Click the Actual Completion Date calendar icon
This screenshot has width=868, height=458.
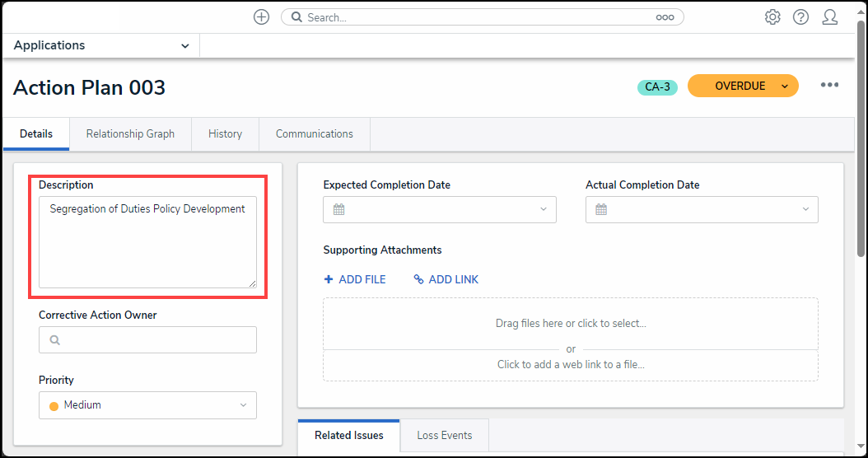click(x=601, y=209)
